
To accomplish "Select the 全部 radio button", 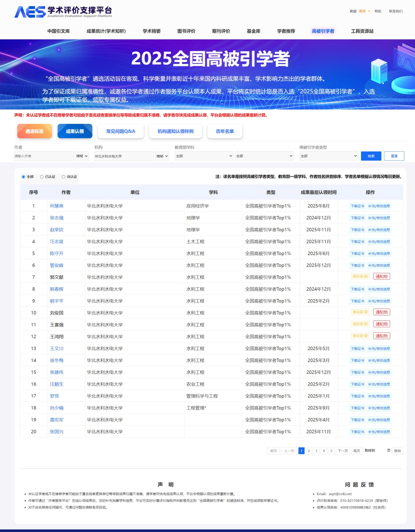I will [23, 177].
